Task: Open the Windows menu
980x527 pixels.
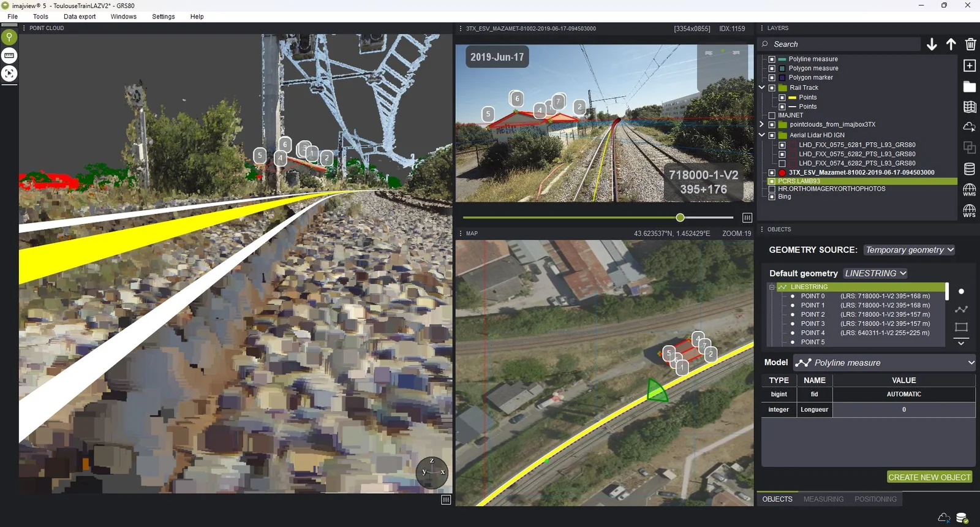Action: [124, 17]
